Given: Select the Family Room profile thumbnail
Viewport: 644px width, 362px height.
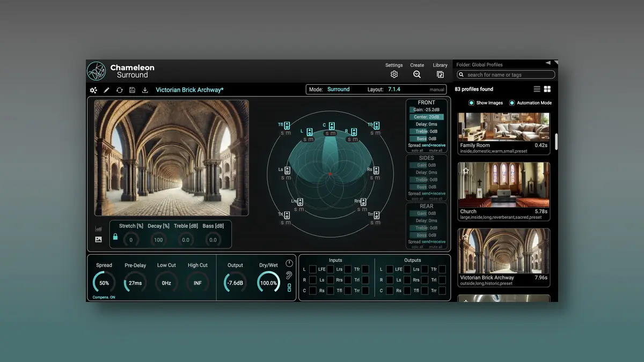Looking at the screenshot, I should click(504, 127).
